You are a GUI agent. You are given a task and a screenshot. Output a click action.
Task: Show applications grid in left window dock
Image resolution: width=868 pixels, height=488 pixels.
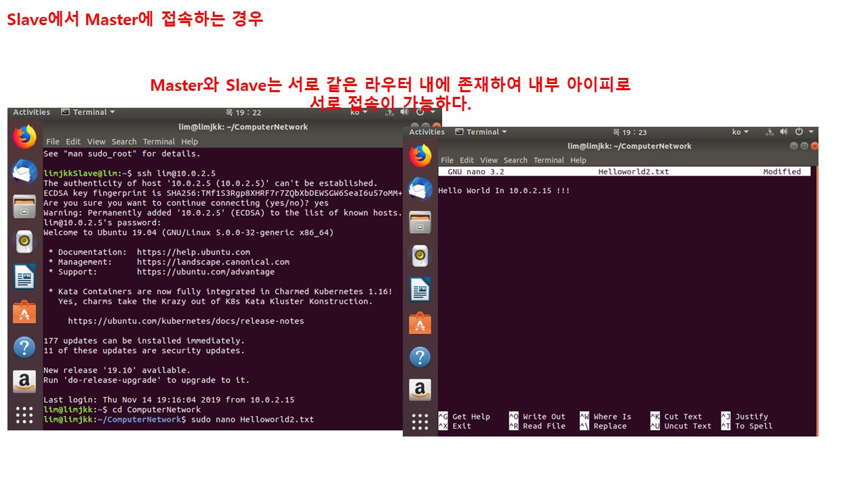click(x=24, y=415)
